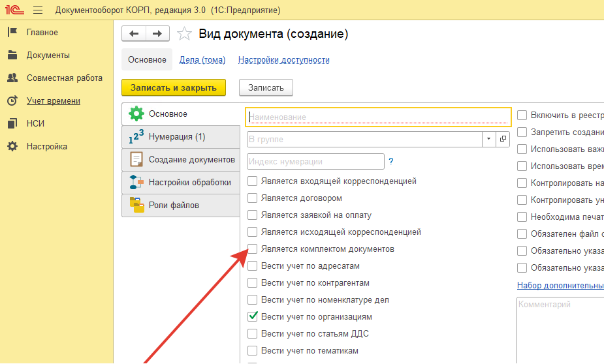604x364 pixels.
Task: Check Является комплектом документов option
Action: [253, 249]
